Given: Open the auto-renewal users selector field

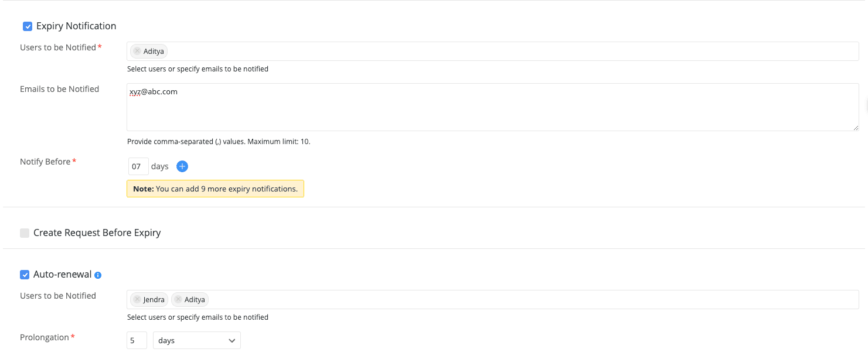Looking at the screenshot, I should point(410,299).
